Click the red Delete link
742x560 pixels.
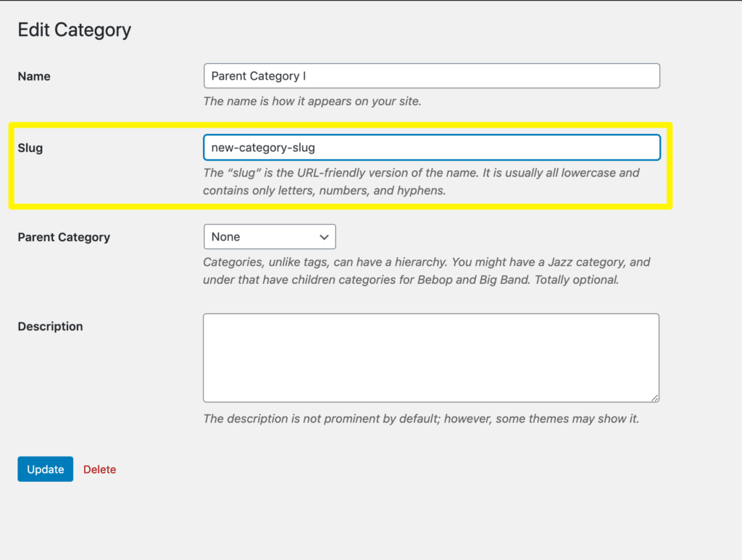99,469
